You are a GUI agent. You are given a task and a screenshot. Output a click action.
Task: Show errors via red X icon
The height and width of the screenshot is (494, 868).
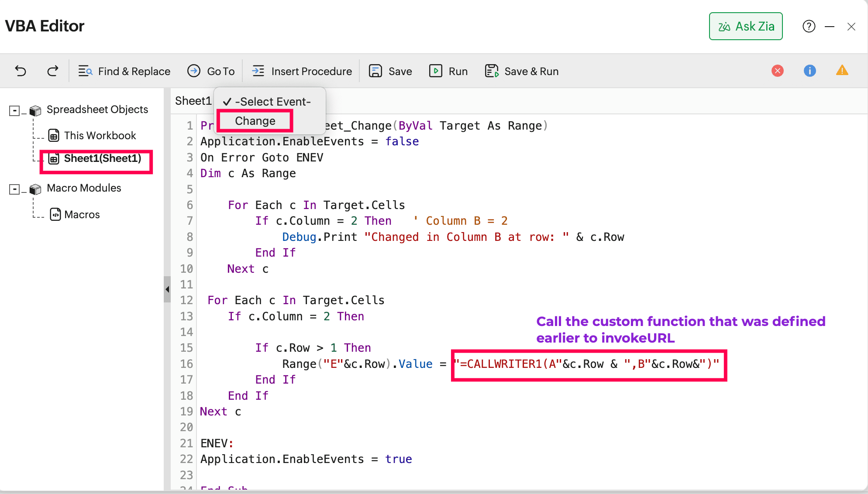pyautogui.click(x=777, y=71)
